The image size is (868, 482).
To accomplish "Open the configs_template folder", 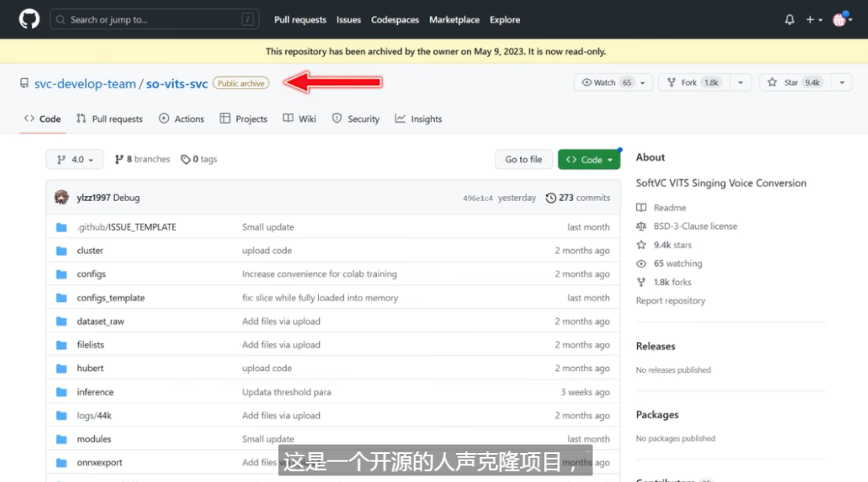I will pyautogui.click(x=111, y=298).
